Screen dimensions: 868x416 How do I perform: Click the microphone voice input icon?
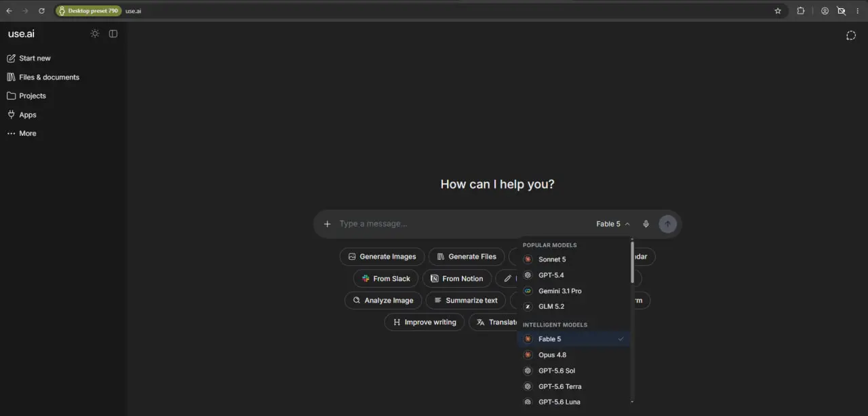click(x=646, y=224)
